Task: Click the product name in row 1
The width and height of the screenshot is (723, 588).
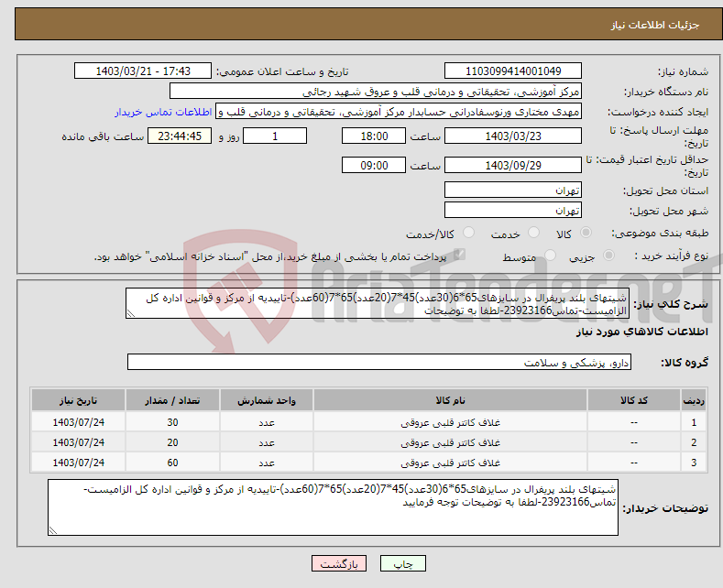Action: [x=450, y=422]
